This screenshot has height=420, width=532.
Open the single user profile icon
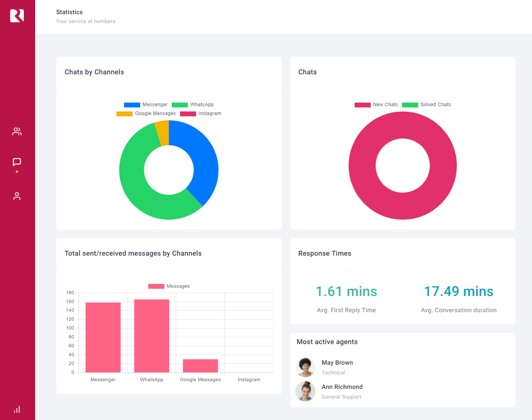(x=17, y=196)
